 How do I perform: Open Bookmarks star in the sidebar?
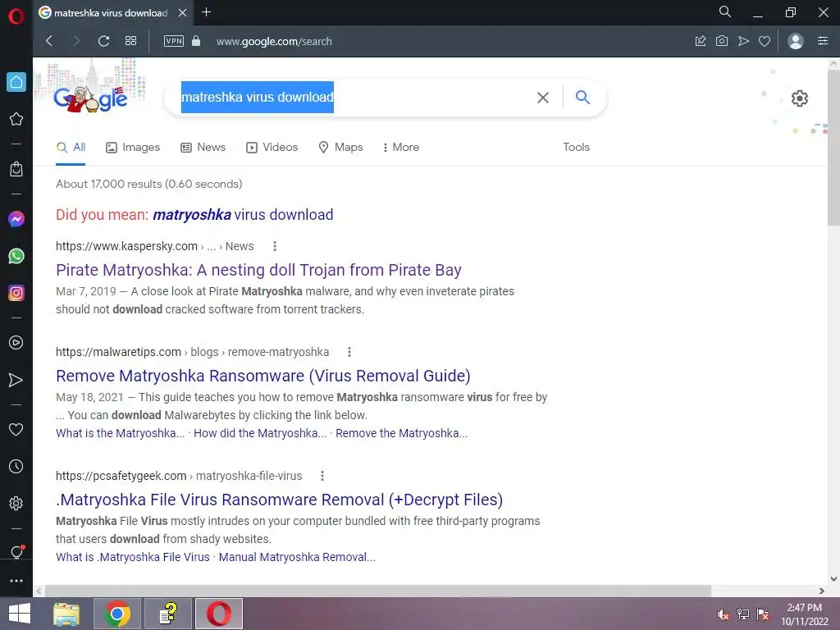pyautogui.click(x=16, y=119)
